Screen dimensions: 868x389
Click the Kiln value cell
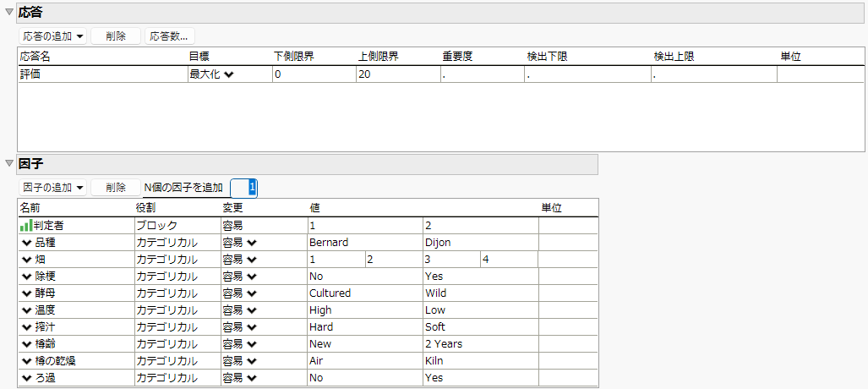[481, 361]
